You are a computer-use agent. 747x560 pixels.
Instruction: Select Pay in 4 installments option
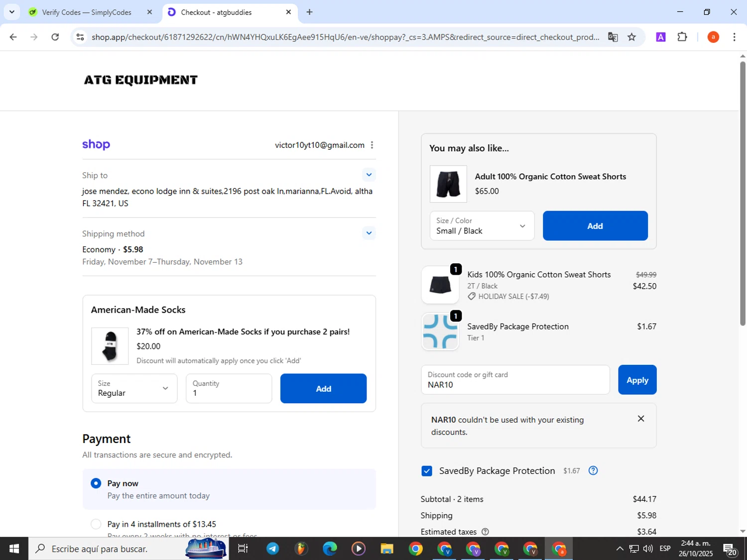[96, 524]
